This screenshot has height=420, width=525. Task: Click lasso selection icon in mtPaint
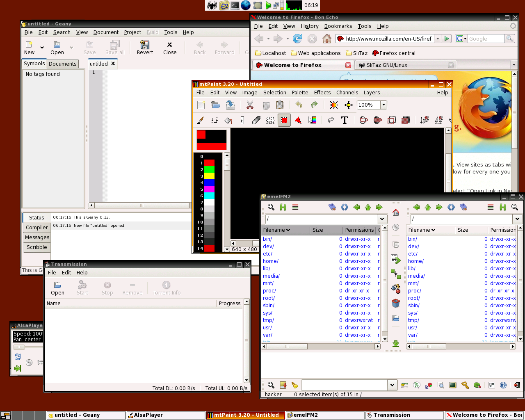click(331, 120)
